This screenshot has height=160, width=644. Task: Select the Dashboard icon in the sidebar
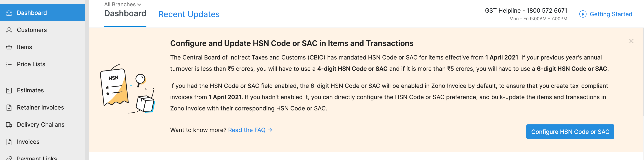point(9,13)
